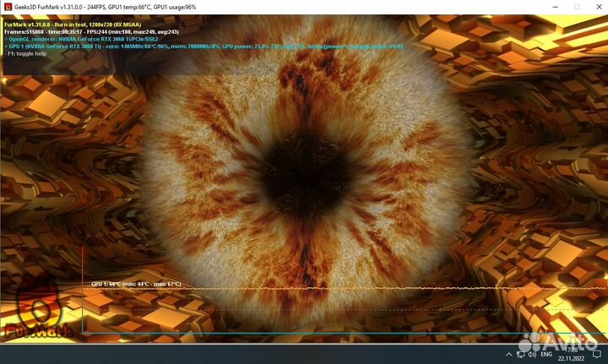This screenshot has width=608, height=364.
Task: Click the FurMark icon in the title bar
Action: click(x=8, y=7)
